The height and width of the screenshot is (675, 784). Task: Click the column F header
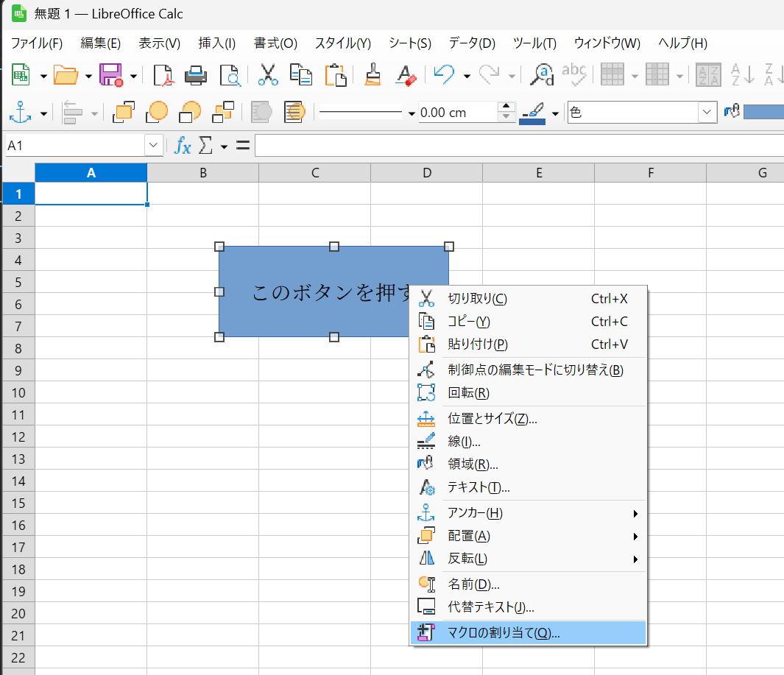pyautogui.click(x=650, y=173)
